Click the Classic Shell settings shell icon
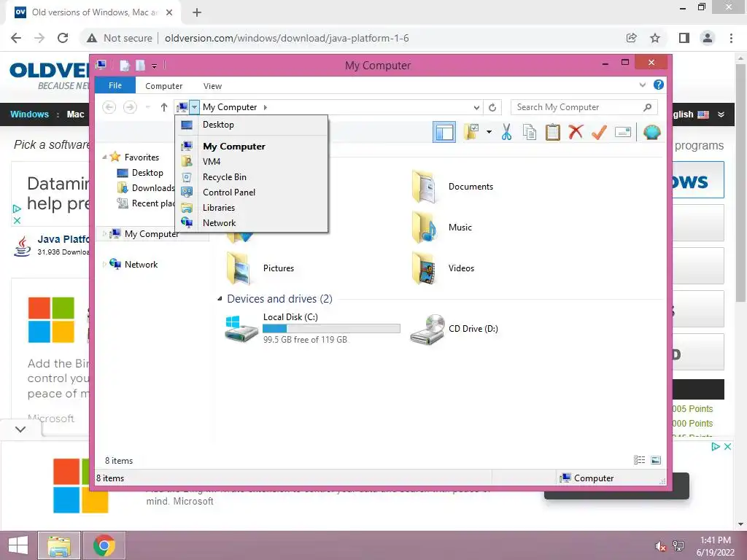 651,132
